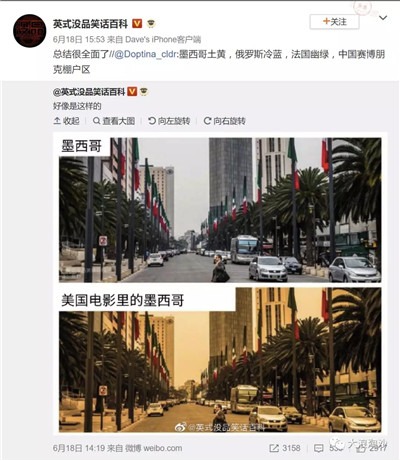This screenshot has width=400, height=461.
Task: Follow the account with +关注 button
Action: (x=334, y=22)
